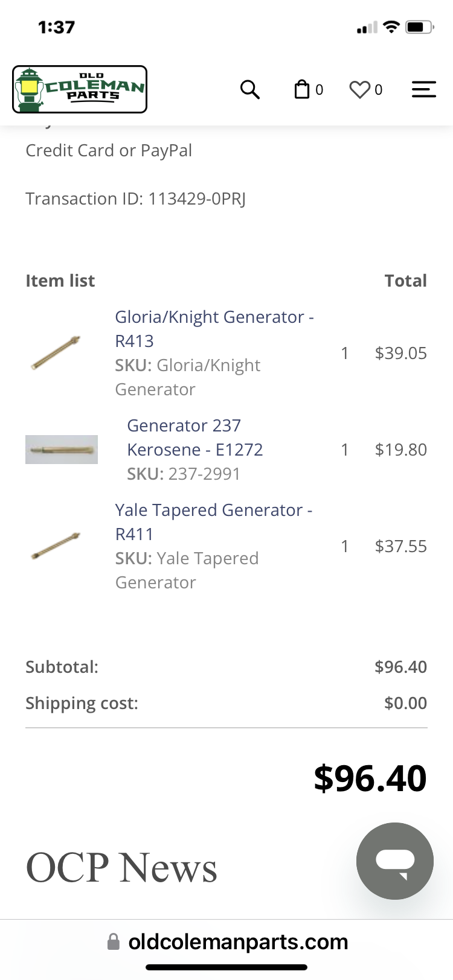Tap the lock icon in address bar
The height and width of the screenshot is (980, 453).
coord(113,942)
